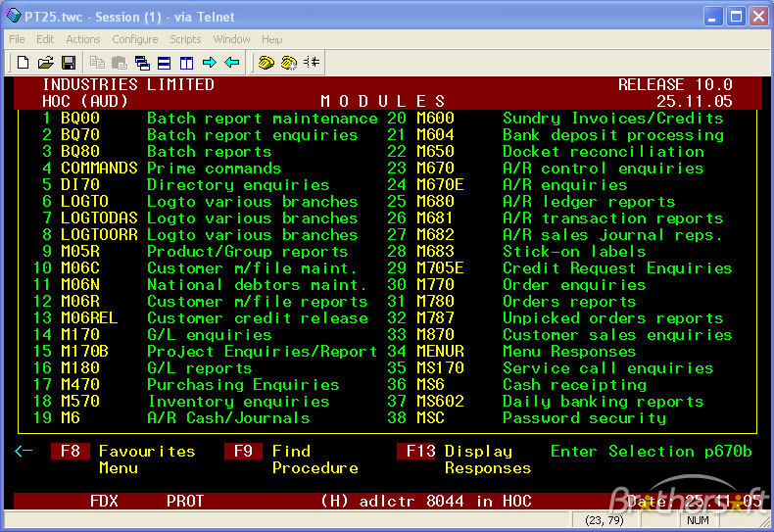774x532 pixels.
Task: Click the New session toolbar icon
Action: pyautogui.click(x=23, y=63)
